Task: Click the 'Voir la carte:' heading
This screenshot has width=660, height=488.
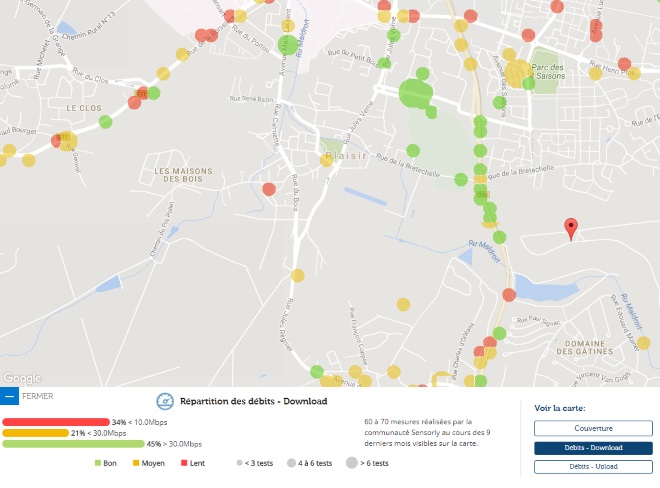Action: [560, 408]
